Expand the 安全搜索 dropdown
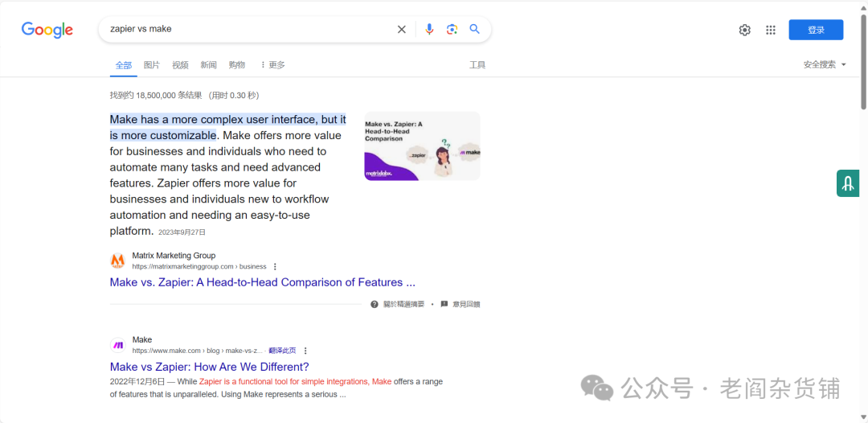This screenshot has width=868, height=423. [825, 65]
